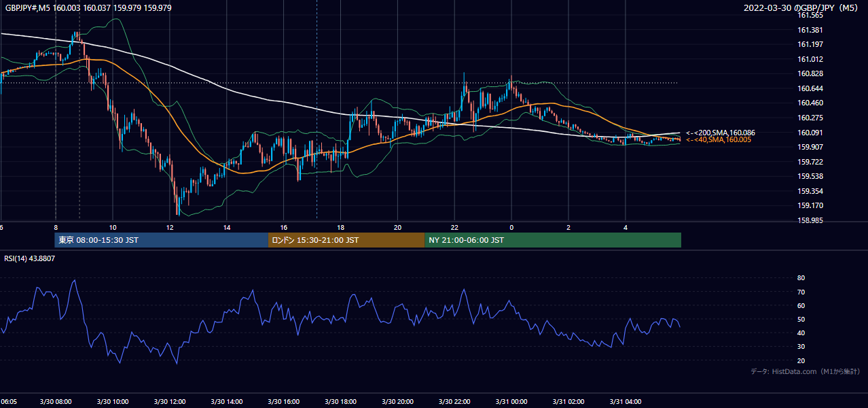This screenshot has height=408, width=868.
Task: Click the 3/30 10:00 time axis label
Action: [x=113, y=401]
